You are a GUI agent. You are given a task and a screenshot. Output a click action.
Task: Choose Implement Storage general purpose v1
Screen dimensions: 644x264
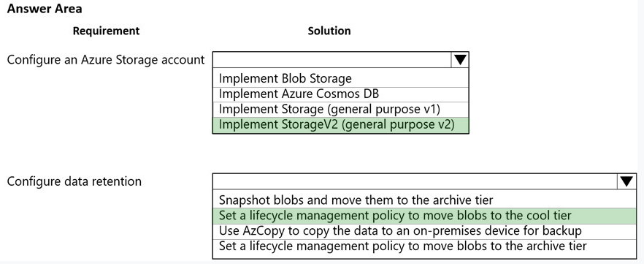tap(340, 110)
